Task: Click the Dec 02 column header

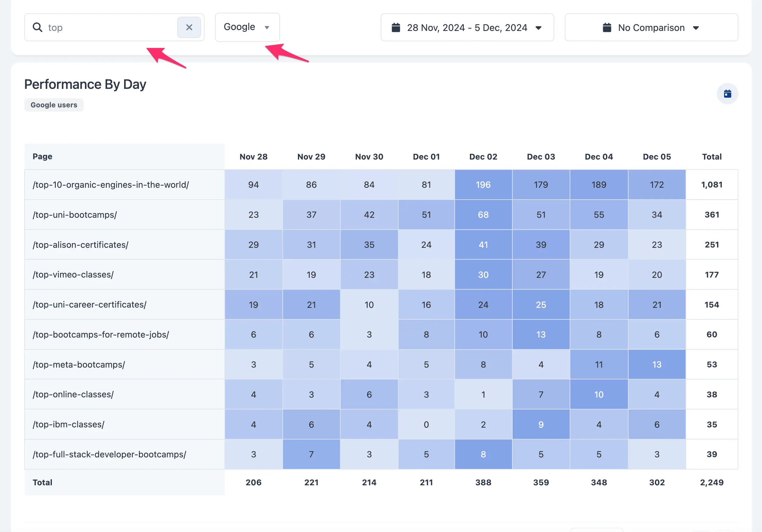Action: pos(483,157)
